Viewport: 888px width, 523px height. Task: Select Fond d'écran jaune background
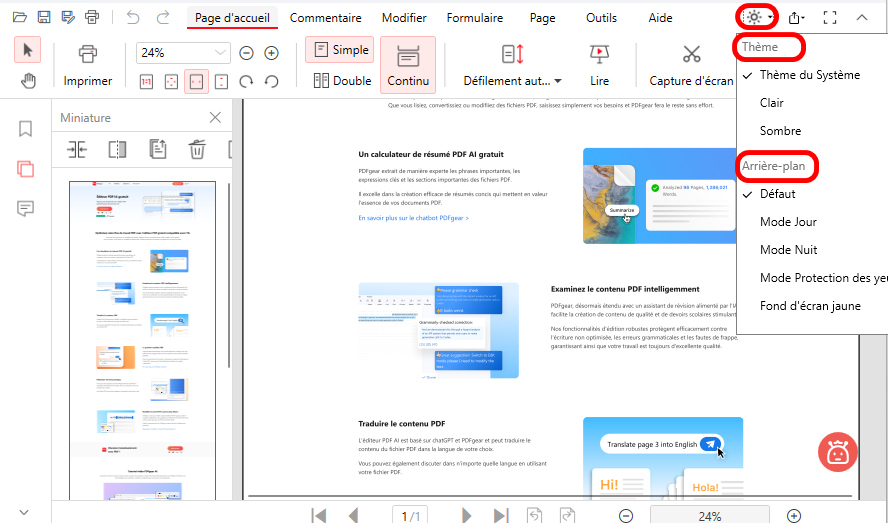click(x=810, y=306)
